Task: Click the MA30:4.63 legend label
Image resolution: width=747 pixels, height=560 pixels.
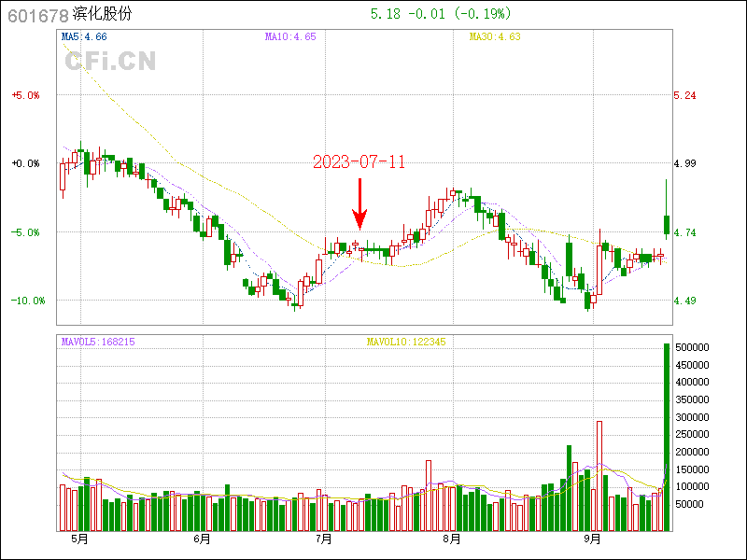Action: coord(494,36)
